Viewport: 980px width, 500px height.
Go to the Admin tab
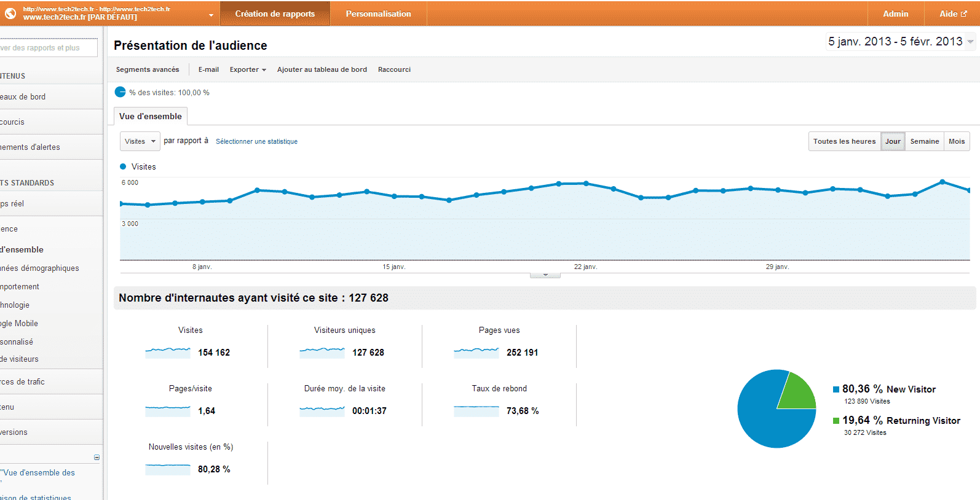tap(895, 14)
